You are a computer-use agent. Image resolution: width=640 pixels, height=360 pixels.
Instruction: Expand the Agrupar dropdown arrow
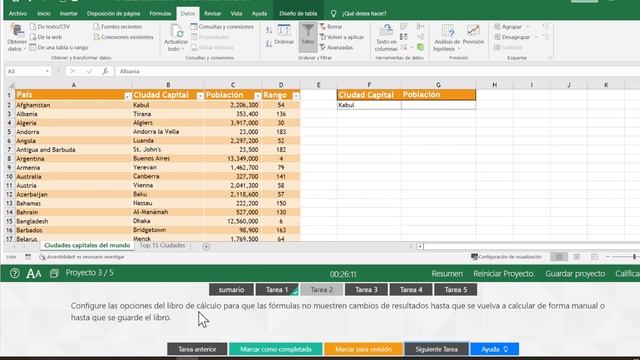pos(528,27)
